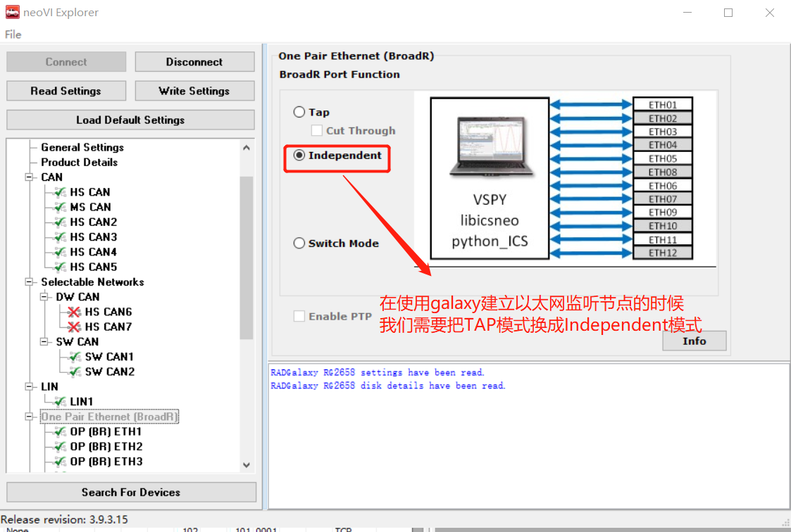Click the HS CAN3 status icon
The width and height of the screenshot is (791, 532).
[x=60, y=236]
